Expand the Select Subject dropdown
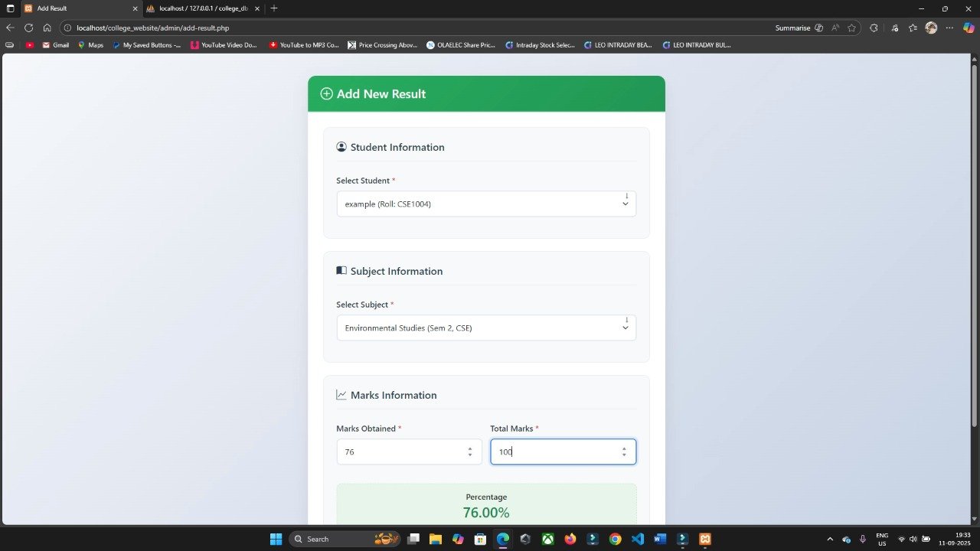Screen dimensions: 980x551 pyautogui.click(x=486, y=328)
